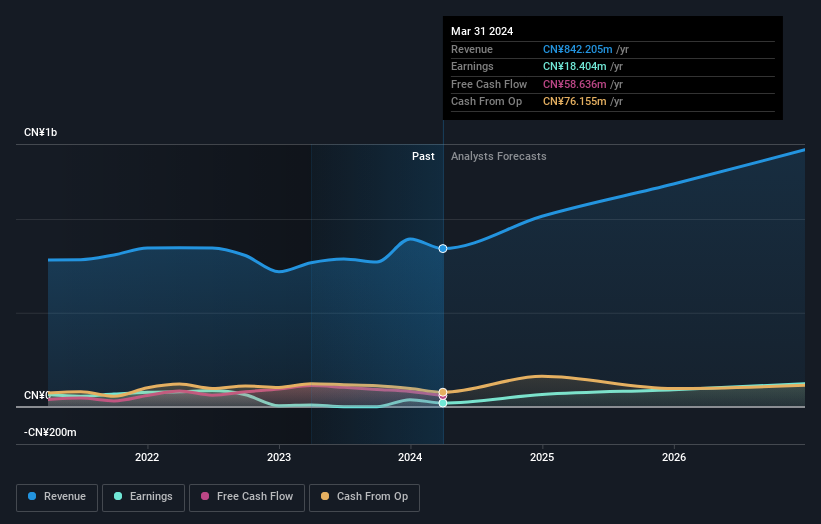Viewport: 821px width, 524px height.
Task: Click the CN¥1b y-axis label
Action: click(x=40, y=132)
